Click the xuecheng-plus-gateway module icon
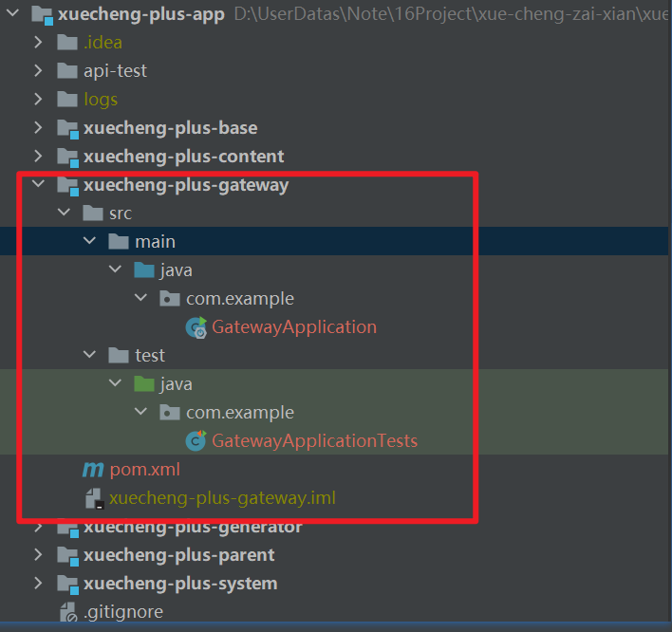 tap(67, 186)
